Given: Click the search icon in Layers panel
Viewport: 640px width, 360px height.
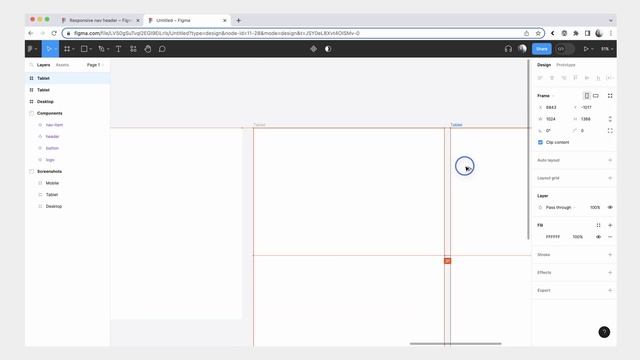Looking at the screenshot, I should pyautogui.click(x=31, y=65).
